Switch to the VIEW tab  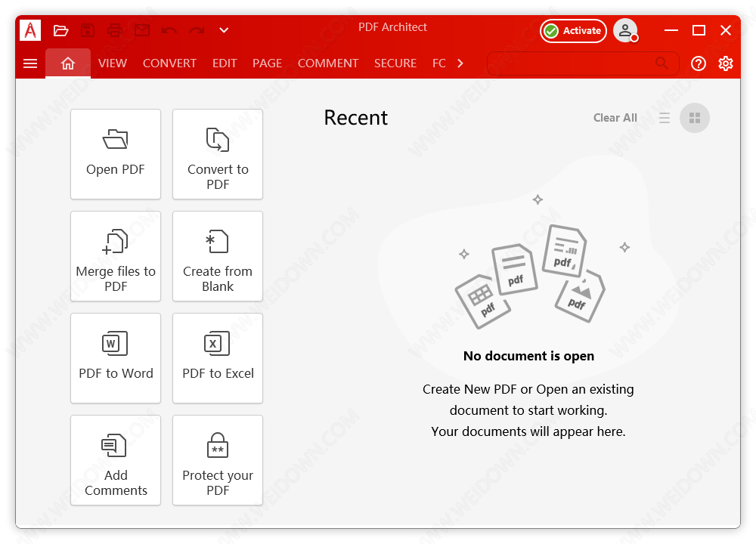(x=113, y=63)
